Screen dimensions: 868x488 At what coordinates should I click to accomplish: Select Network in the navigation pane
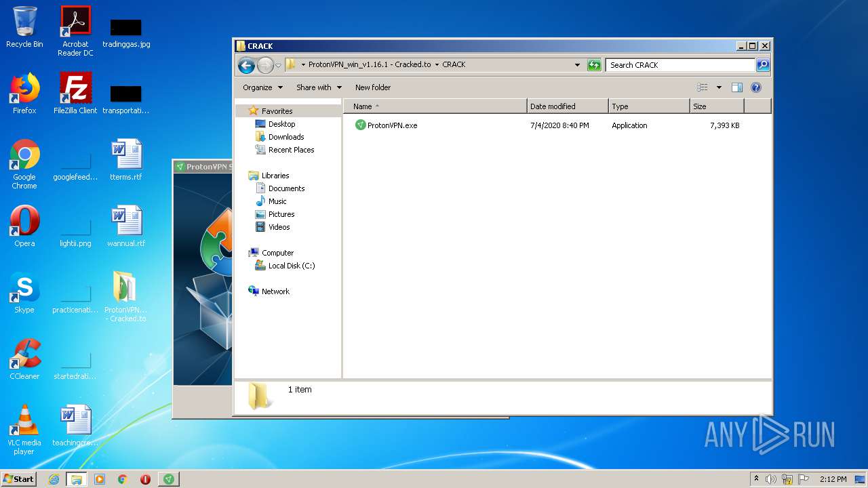[x=275, y=291]
